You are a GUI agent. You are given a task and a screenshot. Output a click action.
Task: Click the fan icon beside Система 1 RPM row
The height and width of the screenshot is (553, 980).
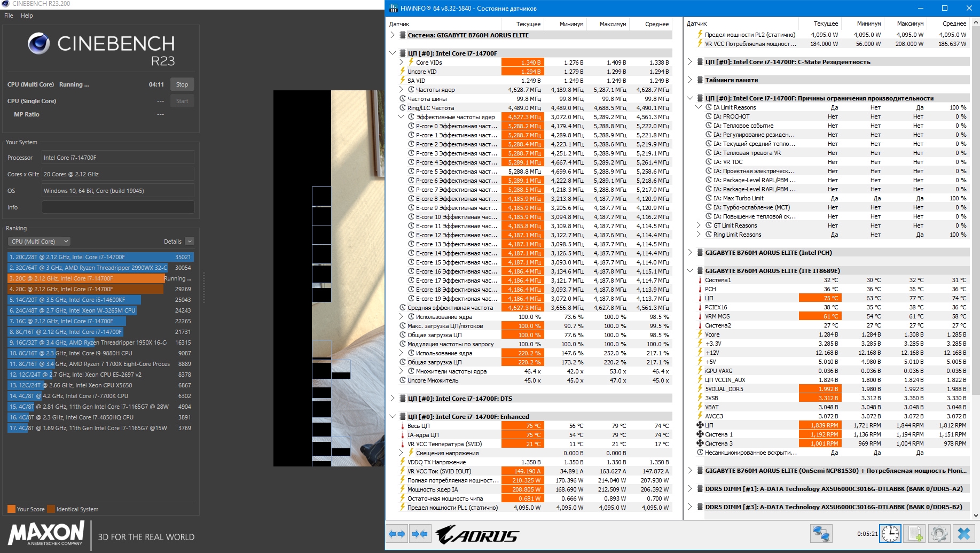pos(700,434)
